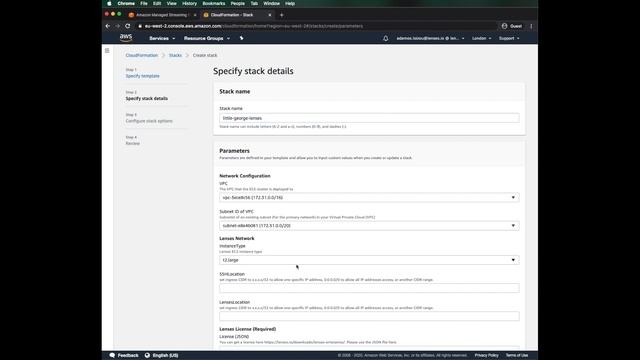Viewport: 640px width, 360px height.
Task: Close the CloudFormation - Stack tab
Action: click(269, 15)
